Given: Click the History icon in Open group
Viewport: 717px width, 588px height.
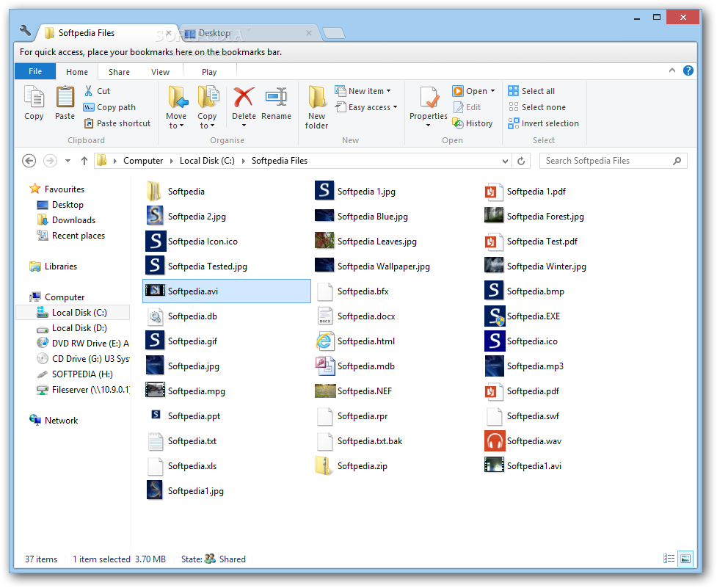Looking at the screenshot, I should tap(458, 123).
